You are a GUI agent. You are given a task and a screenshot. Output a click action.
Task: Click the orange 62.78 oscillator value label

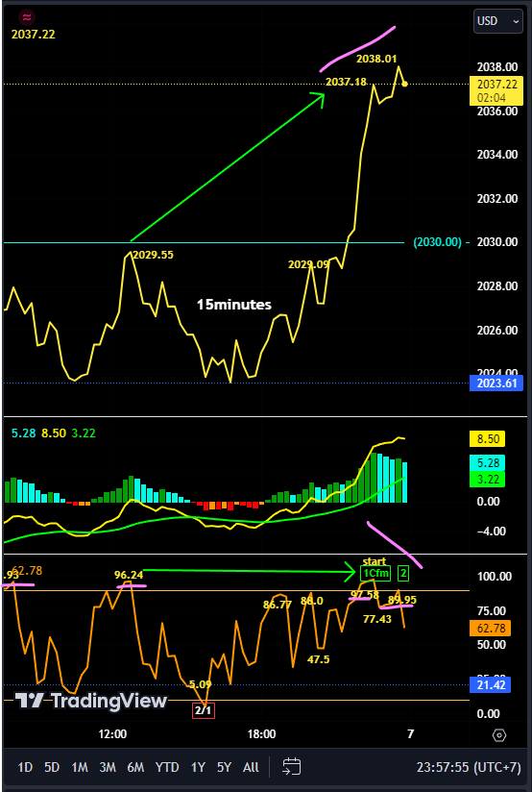[490, 628]
